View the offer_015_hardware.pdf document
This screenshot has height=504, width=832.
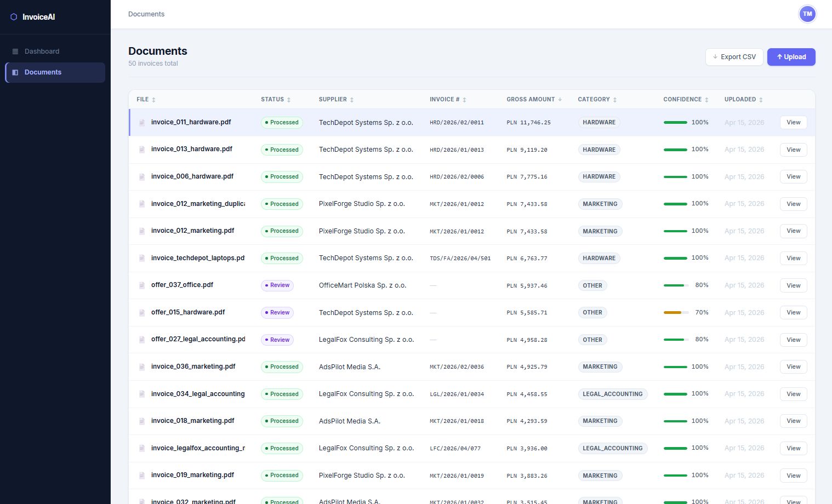click(x=793, y=313)
